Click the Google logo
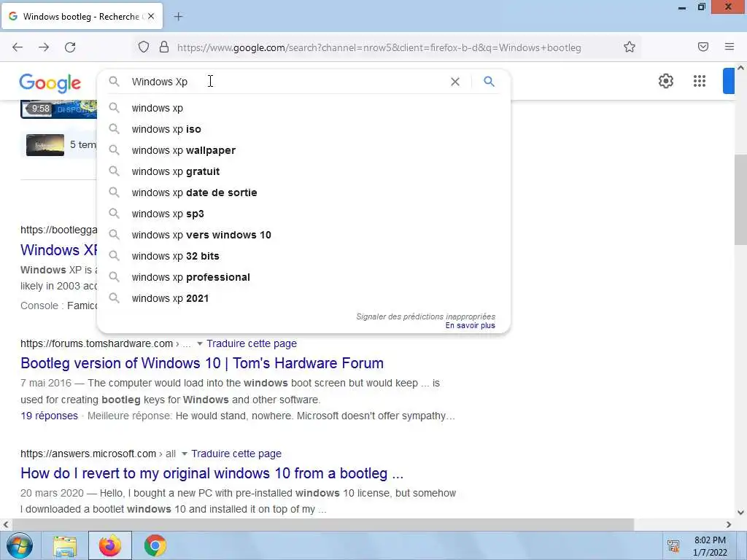The height and width of the screenshot is (560, 747). tap(50, 83)
